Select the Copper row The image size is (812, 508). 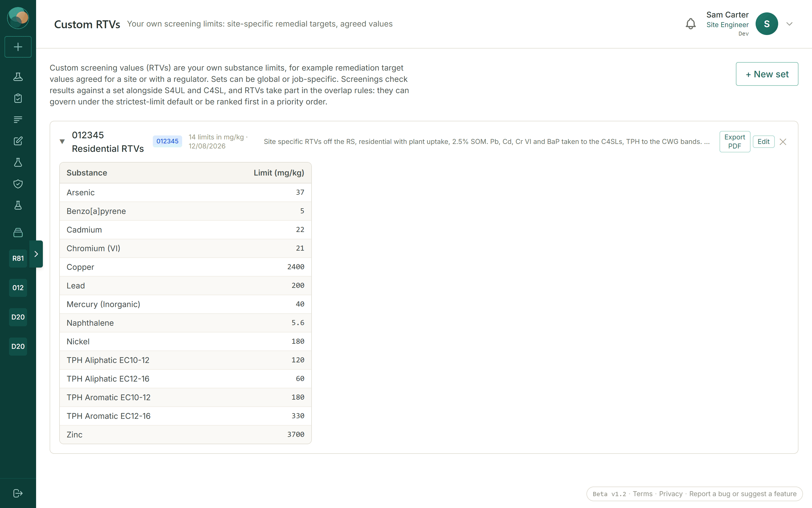185,267
